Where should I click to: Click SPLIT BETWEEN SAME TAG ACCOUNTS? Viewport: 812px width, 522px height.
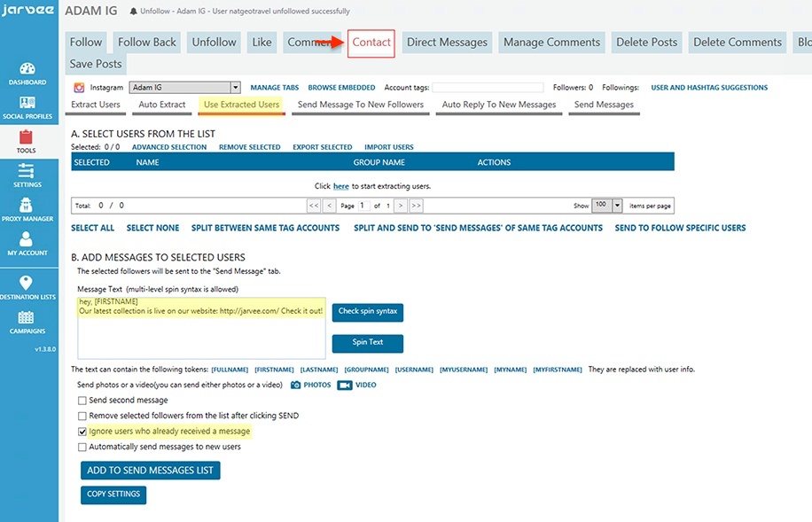pyautogui.click(x=265, y=228)
